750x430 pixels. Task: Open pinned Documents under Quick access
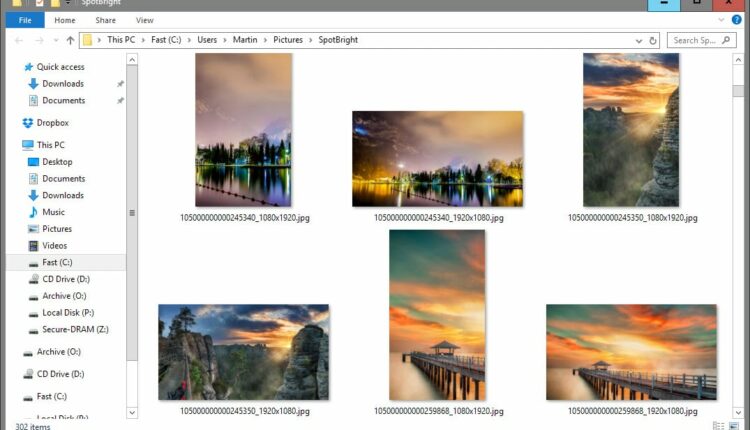64,100
